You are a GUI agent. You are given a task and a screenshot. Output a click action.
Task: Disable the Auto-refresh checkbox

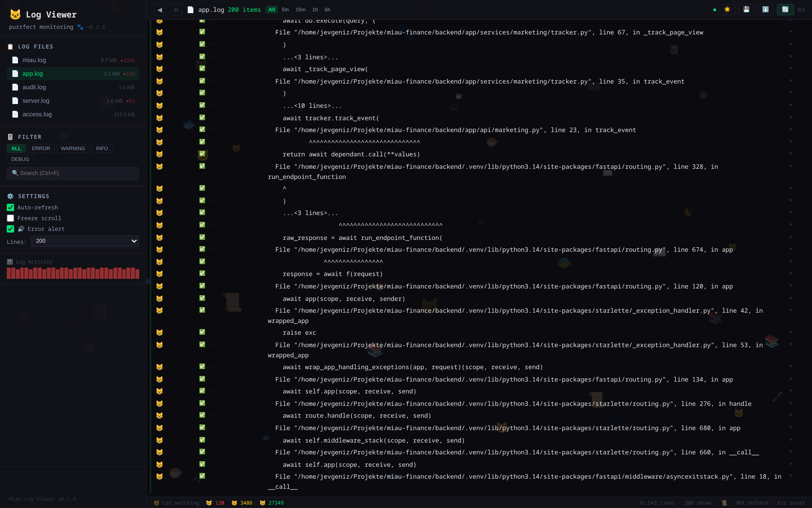coord(10,207)
